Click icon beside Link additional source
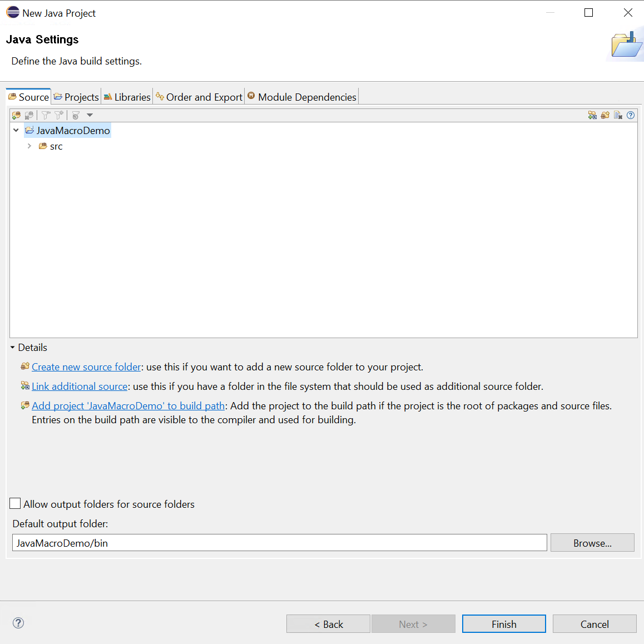This screenshot has height=644, width=644. click(x=25, y=385)
